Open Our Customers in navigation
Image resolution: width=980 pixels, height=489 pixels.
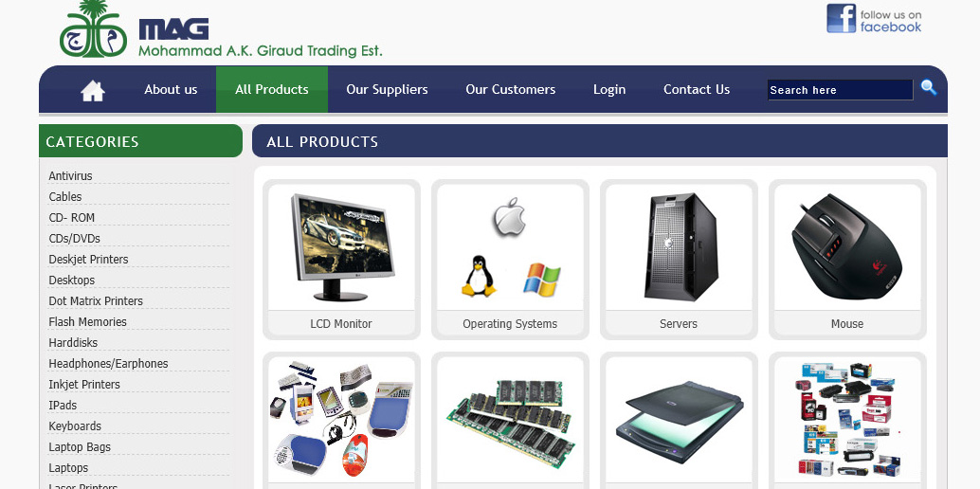click(x=511, y=89)
